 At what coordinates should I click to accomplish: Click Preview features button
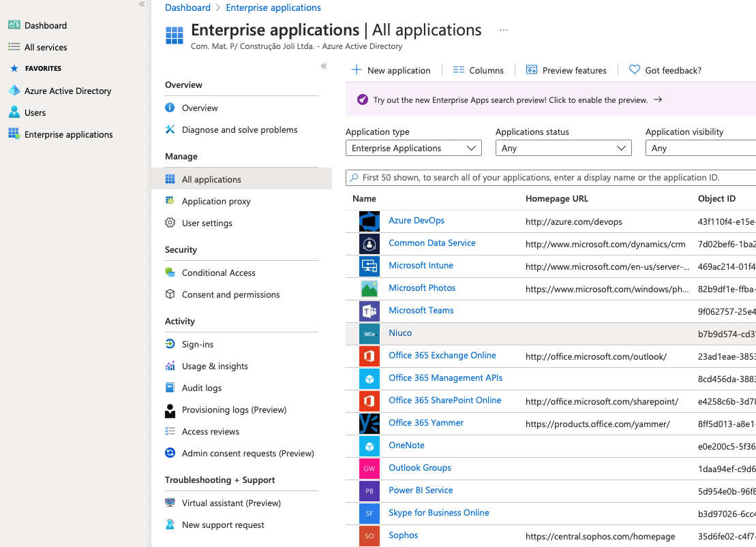566,70
